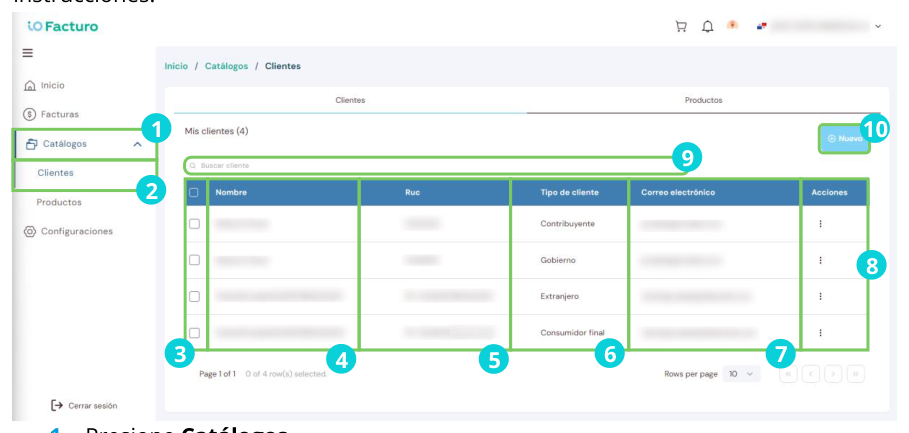This screenshot has height=433, width=909.
Task: Check the Extranjero row checkbox
Action: [x=194, y=296]
